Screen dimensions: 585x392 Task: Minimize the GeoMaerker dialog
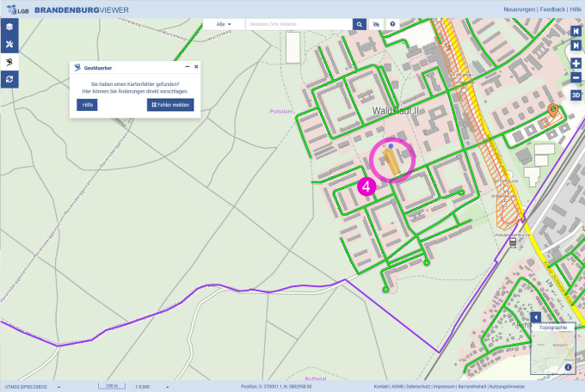pyautogui.click(x=188, y=67)
